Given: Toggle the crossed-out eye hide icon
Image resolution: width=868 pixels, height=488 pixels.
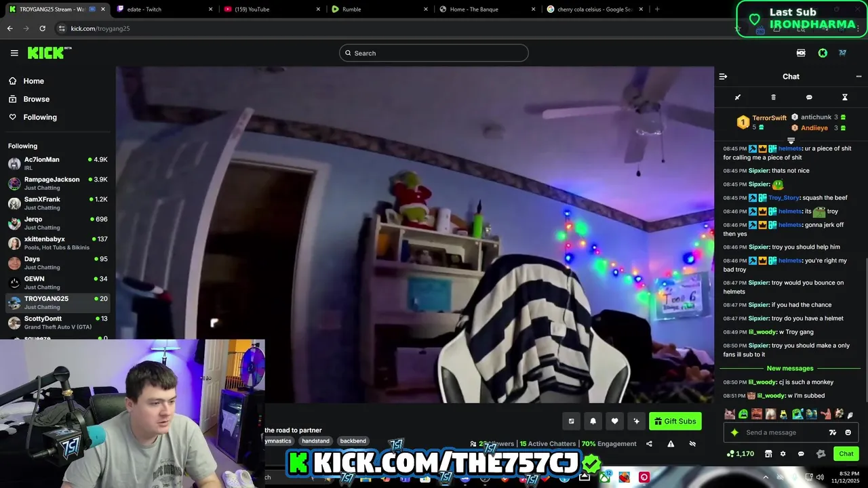Looking at the screenshot, I should (x=692, y=444).
